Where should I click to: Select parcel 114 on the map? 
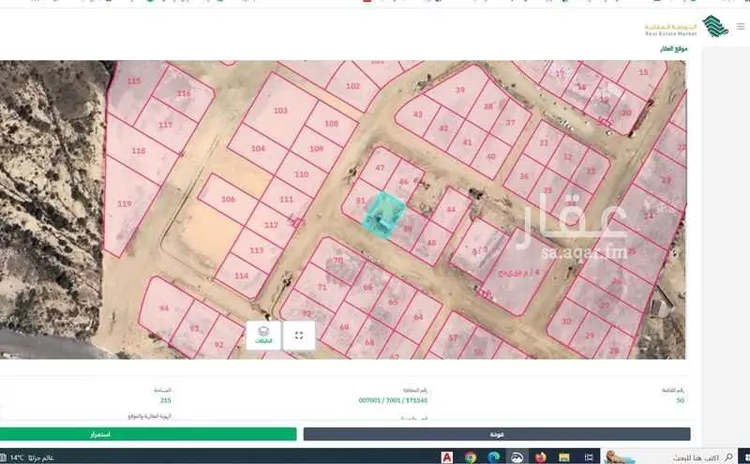[242, 276]
